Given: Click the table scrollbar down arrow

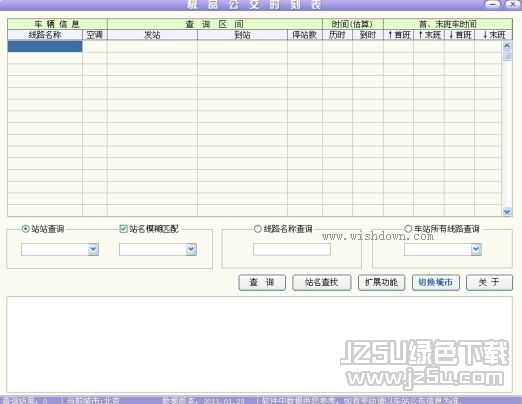Looking at the screenshot, I should 507,211.
